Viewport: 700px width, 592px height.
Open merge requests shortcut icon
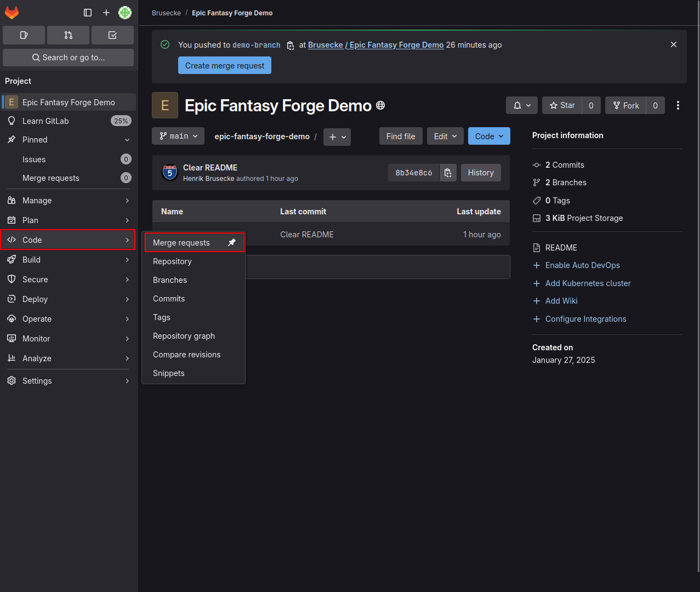click(68, 35)
